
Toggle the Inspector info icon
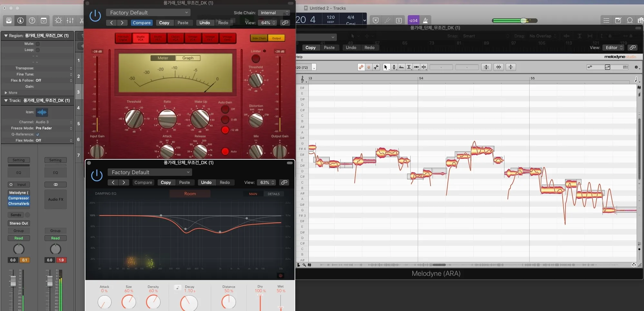click(x=21, y=21)
